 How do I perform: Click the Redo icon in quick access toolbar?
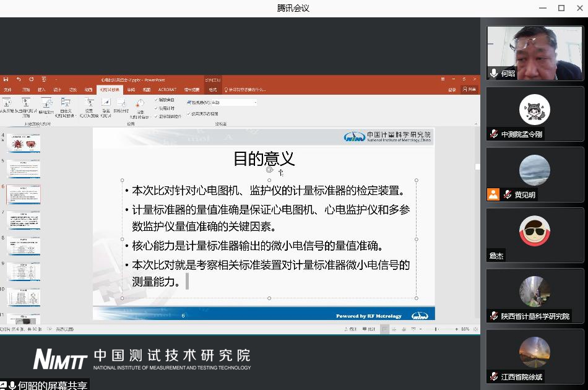(30, 79)
